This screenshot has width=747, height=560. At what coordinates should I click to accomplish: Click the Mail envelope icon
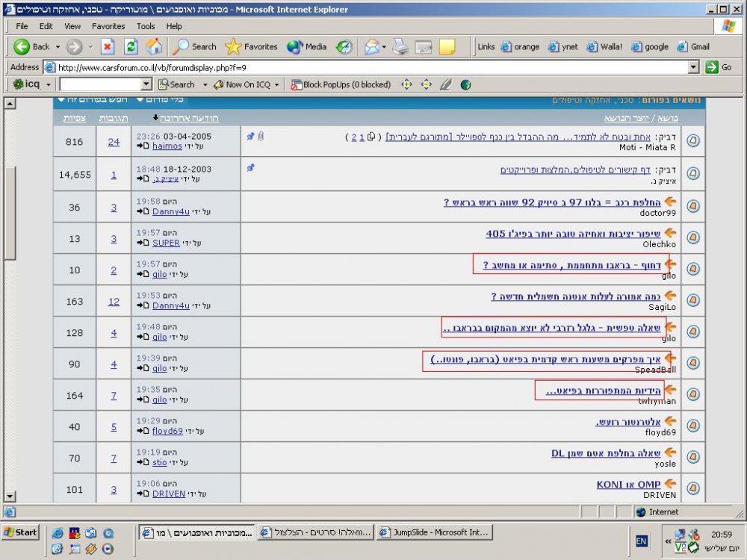point(371,46)
